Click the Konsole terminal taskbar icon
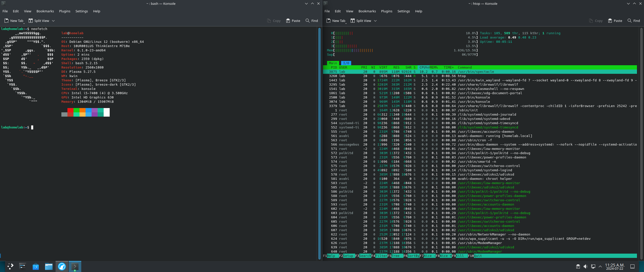 pyautogui.click(x=75, y=266)
